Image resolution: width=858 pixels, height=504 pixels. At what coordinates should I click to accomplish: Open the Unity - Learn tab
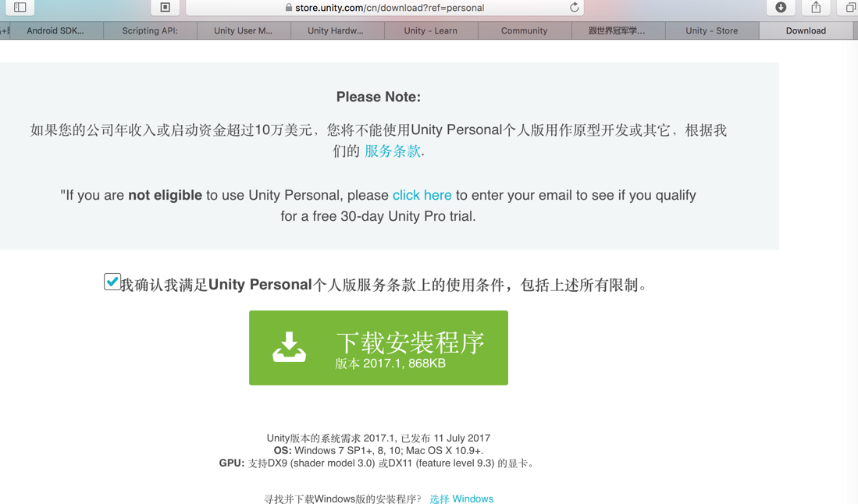point(431,30)
